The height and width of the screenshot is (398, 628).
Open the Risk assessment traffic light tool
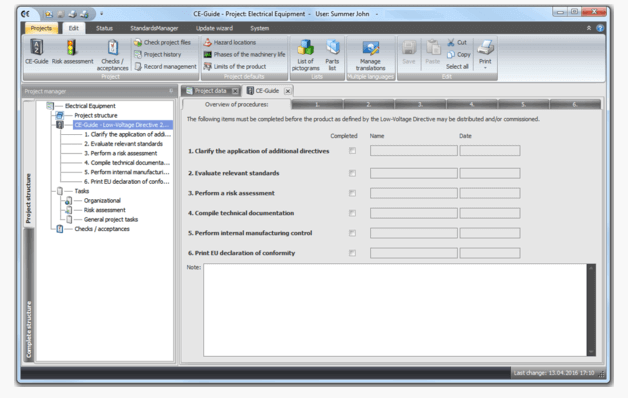[72, 52]
